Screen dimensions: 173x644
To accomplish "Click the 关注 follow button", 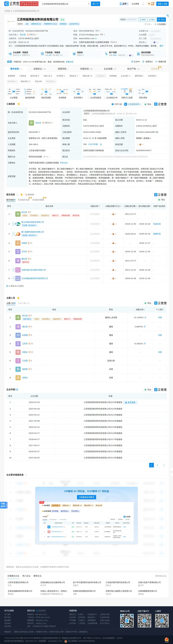I will click(161, 20).
